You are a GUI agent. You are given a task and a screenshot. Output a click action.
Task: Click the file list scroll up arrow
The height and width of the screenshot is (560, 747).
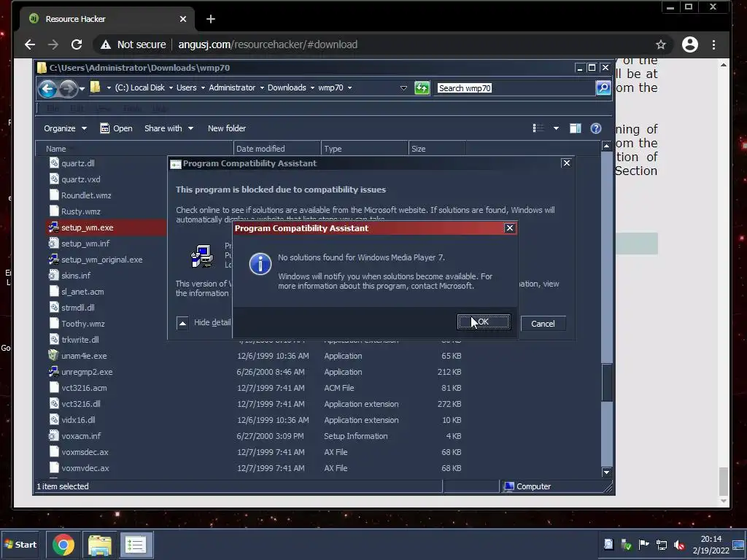[x=606, y=146]
